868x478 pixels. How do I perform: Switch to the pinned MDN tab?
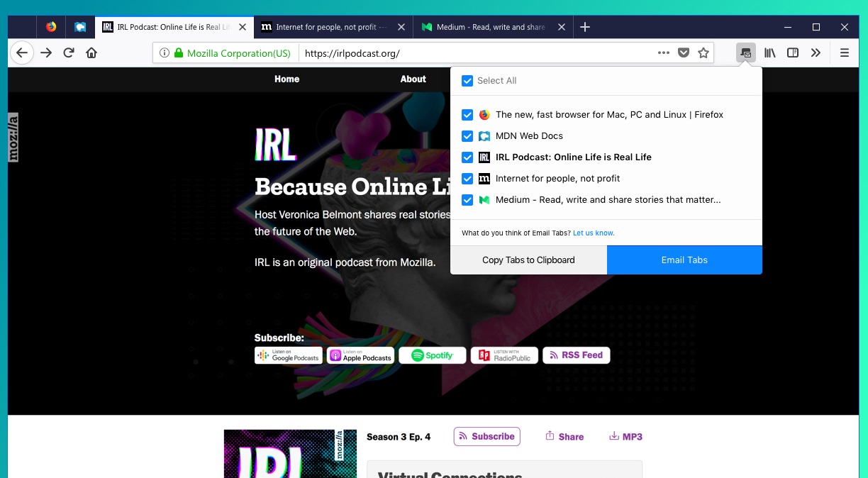tap(80, 27)
